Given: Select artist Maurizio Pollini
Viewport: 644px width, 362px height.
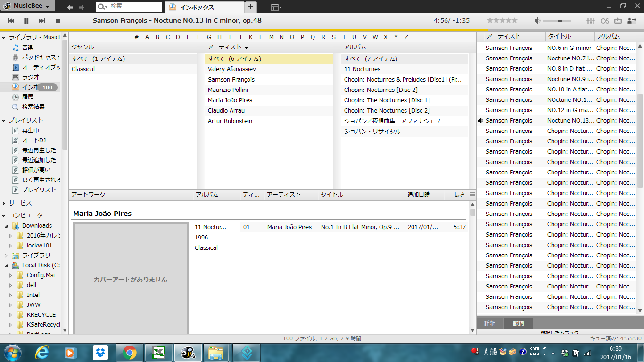Looking at the screenshot, I should point(269,90).
